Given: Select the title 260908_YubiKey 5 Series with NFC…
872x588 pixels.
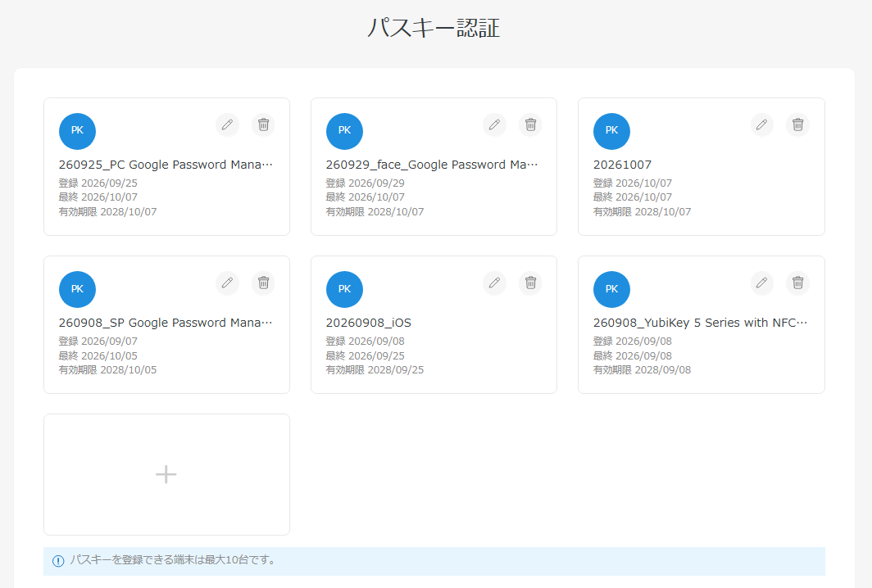Looking at the screenshot, I should [x=700, y=323].
